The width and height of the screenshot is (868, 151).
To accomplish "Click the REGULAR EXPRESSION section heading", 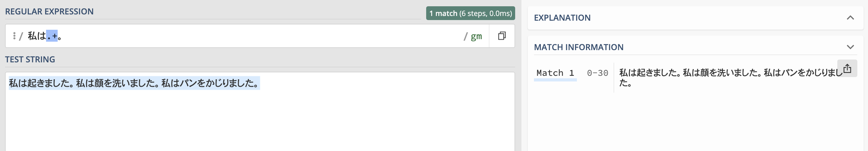I will pos(49,12).
